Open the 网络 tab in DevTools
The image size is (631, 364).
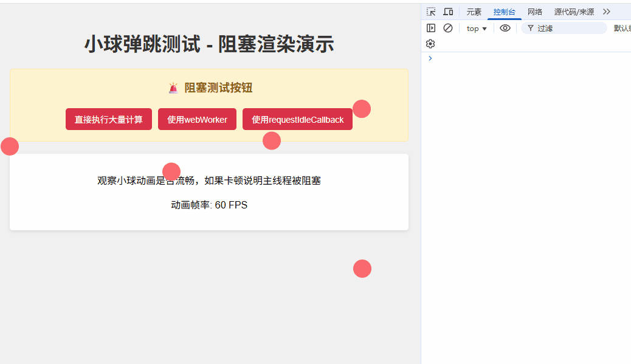pos(535,12)
